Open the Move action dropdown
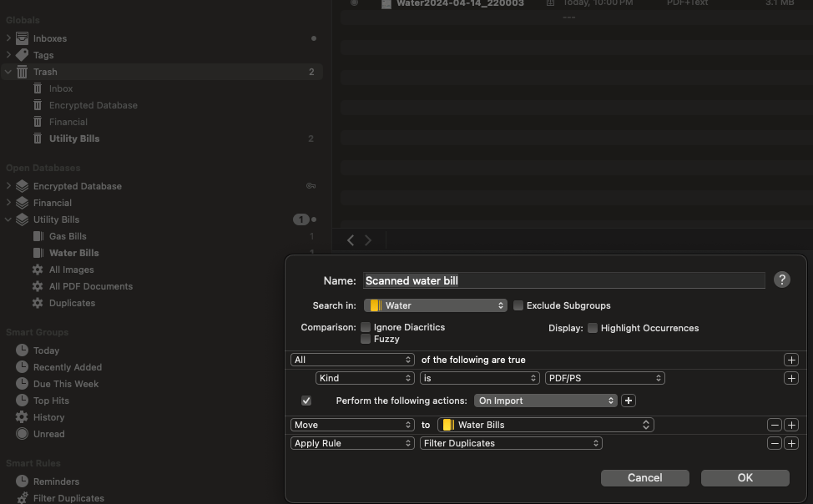 point(352,425)
